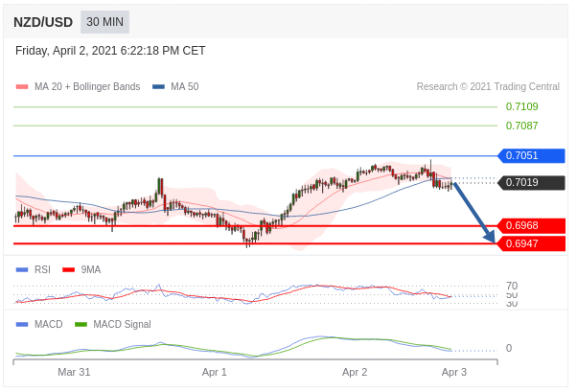577x392 pixels.
Task: Click the 'Apr 3' date axis label
Action: (x=454, y=372)
